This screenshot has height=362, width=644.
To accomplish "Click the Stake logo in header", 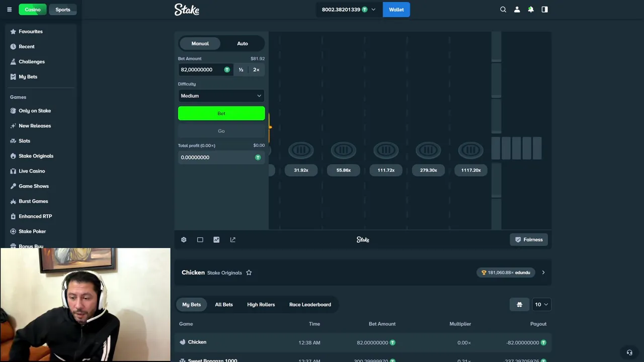I will pos(187,10).
